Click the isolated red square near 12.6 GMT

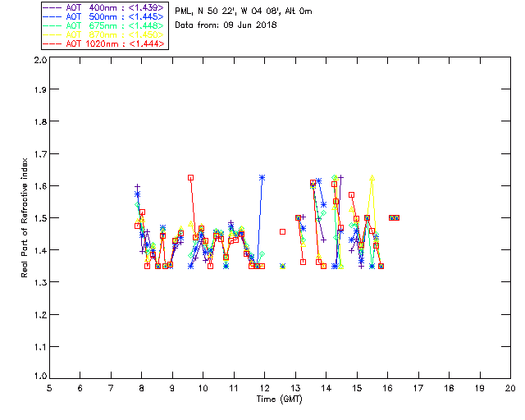pos(282,231)
